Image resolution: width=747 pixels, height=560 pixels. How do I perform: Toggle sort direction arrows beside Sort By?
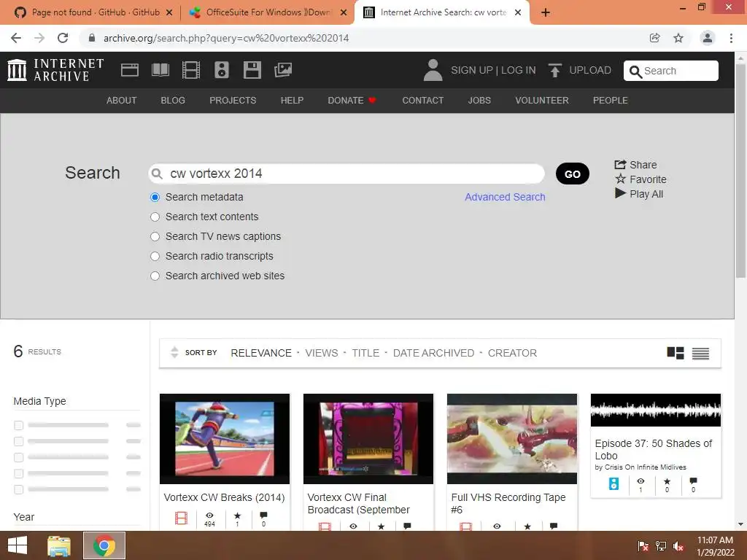click(174, 352)
